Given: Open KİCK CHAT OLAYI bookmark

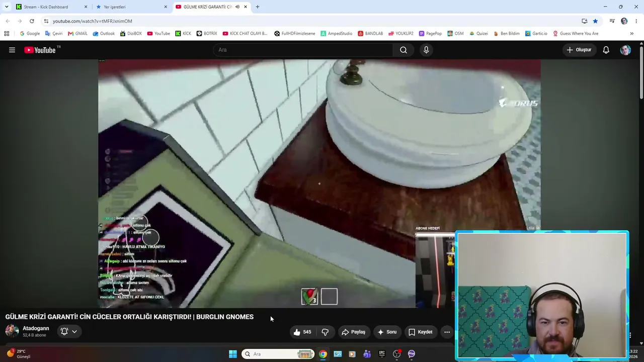Looking at the screenshot, I should click(245, 34).
